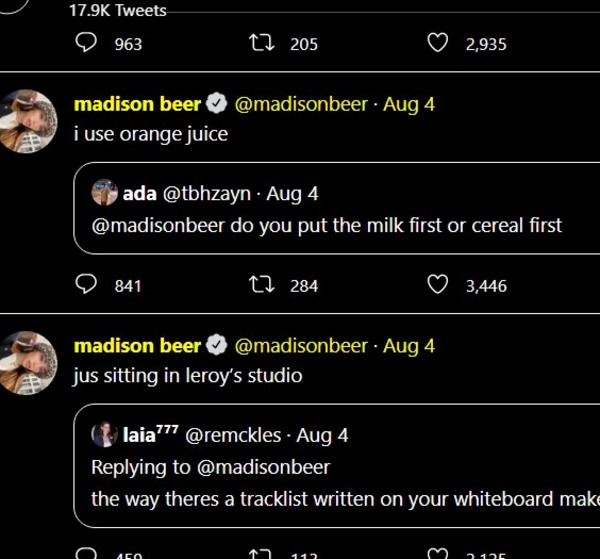Screen dimensions: 600x559
Task: Reply to the tweet with 963 replies
Action: [x=87, y=43]
